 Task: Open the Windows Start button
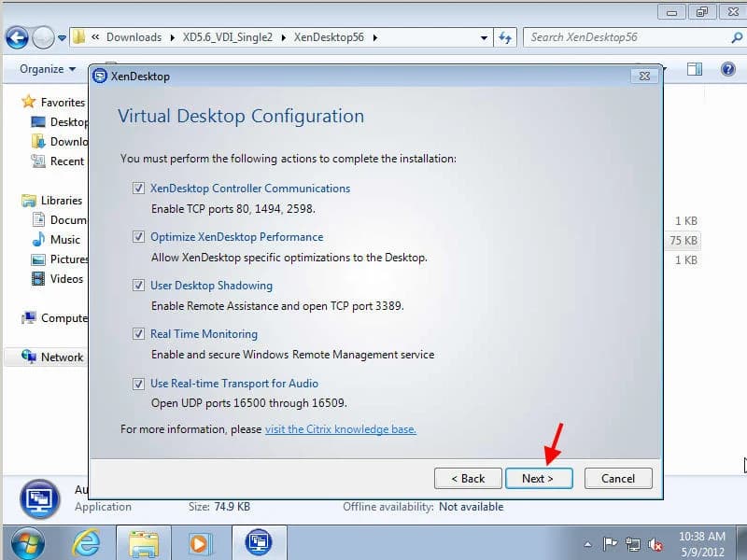(x=28, y=543)
